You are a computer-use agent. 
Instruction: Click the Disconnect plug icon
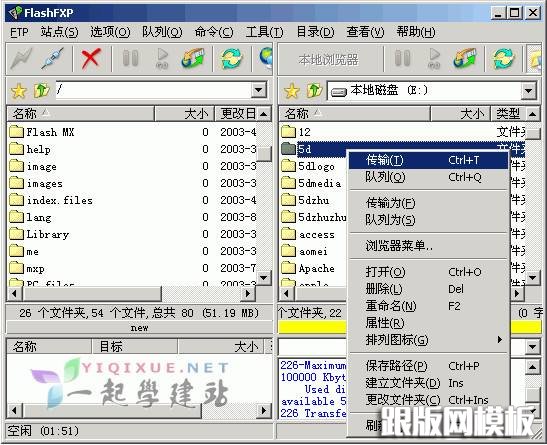tap(52, 58)
